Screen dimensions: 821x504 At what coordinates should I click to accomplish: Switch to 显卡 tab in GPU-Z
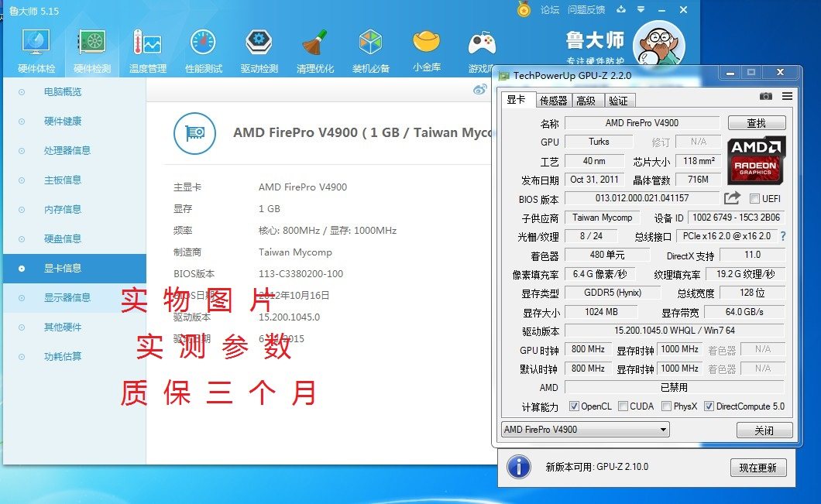tap(517, 99)
